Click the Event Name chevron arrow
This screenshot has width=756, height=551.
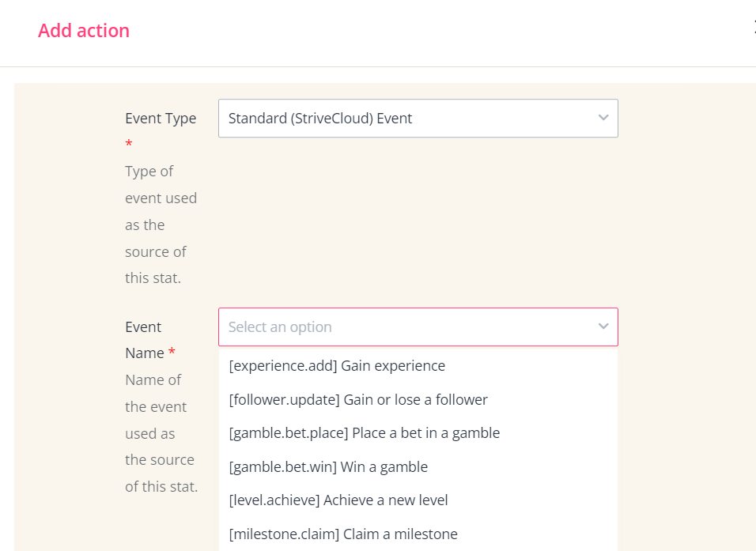[603, 326]
